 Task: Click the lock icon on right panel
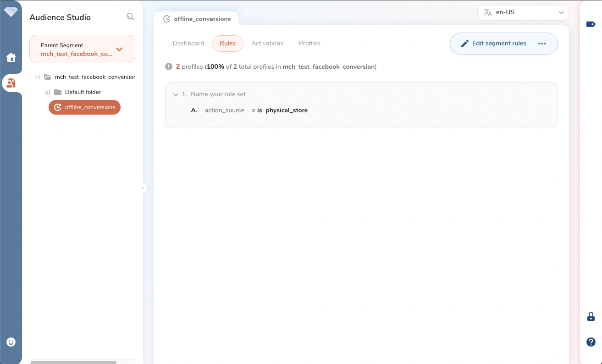591,316
